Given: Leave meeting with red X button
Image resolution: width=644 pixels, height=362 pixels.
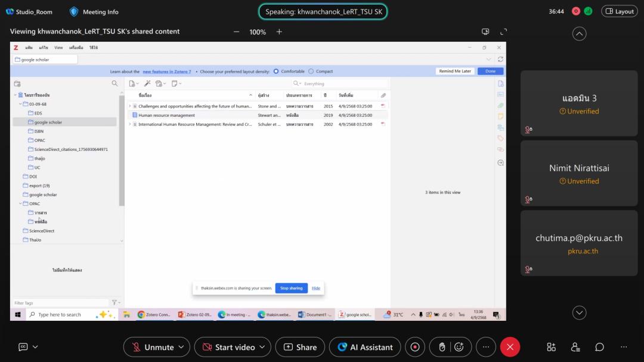Looking at the screenshot, I should 510,347.
